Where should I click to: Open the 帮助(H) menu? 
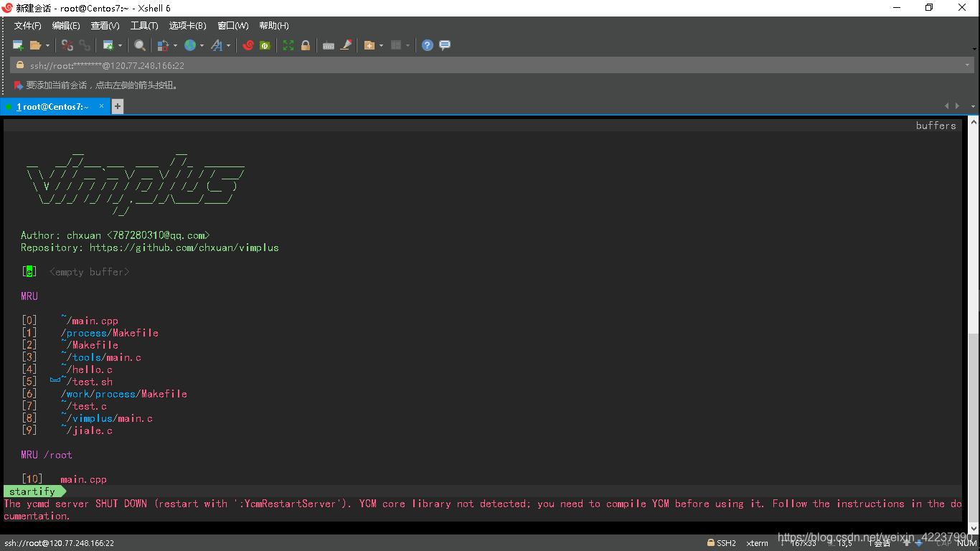click(x=274, y=26)
